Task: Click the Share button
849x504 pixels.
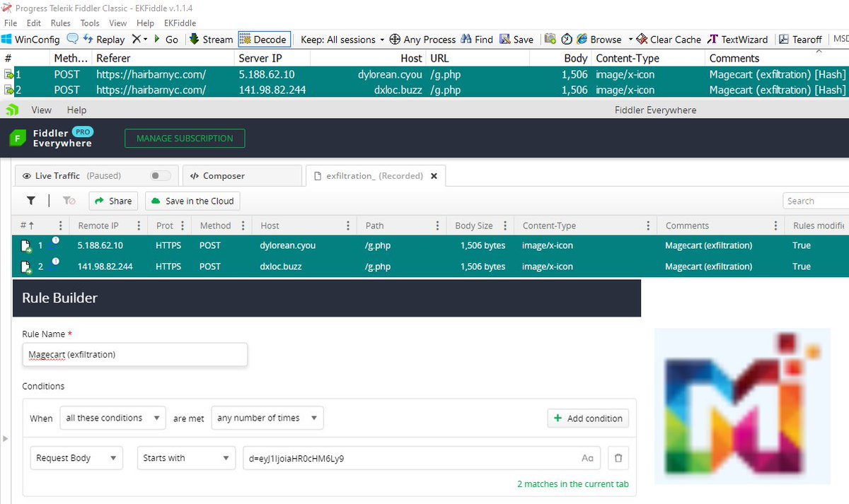Action: point(113,201)
